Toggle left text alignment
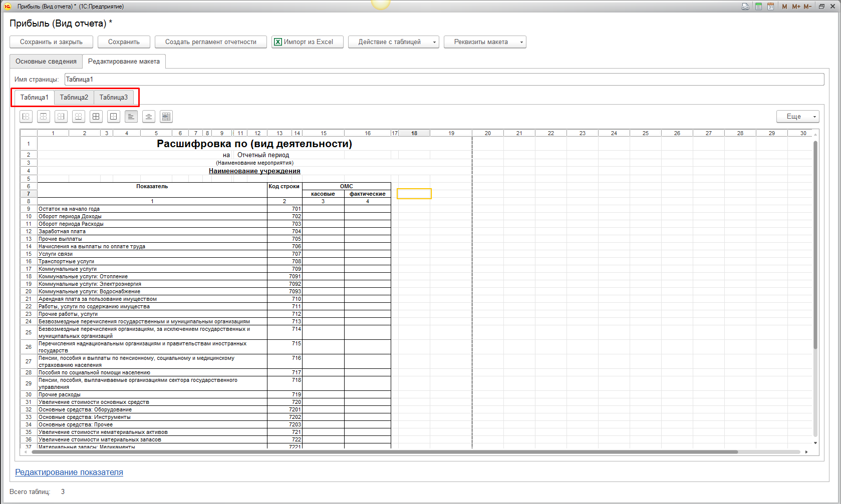The height and width of the screenshot is (504, 841). tap(131, 117)
